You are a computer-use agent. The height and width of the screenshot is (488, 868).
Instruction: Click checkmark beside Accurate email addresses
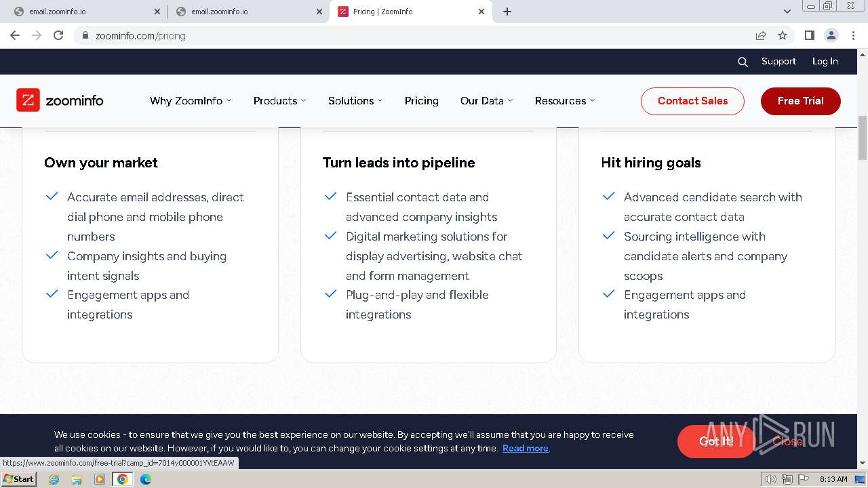tap(52, 197)
